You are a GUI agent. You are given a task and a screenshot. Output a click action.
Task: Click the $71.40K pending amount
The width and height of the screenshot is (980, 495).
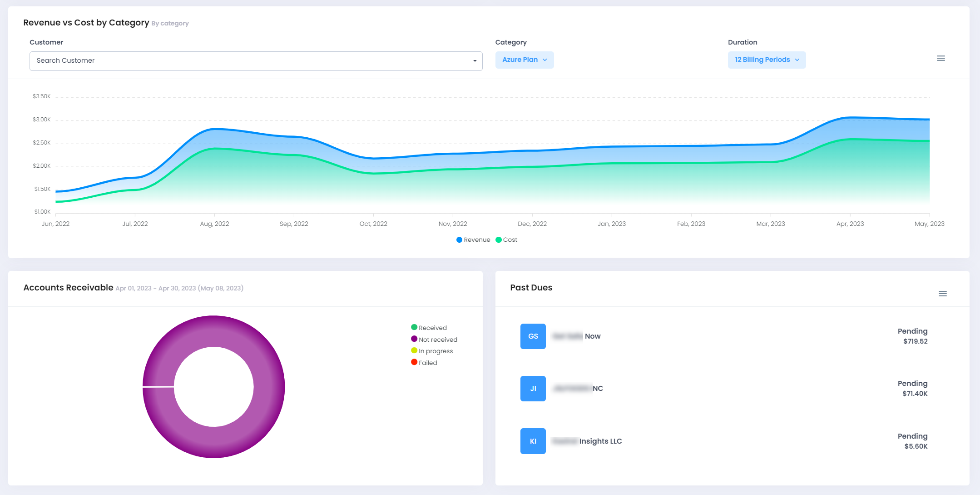click(915, 394)
